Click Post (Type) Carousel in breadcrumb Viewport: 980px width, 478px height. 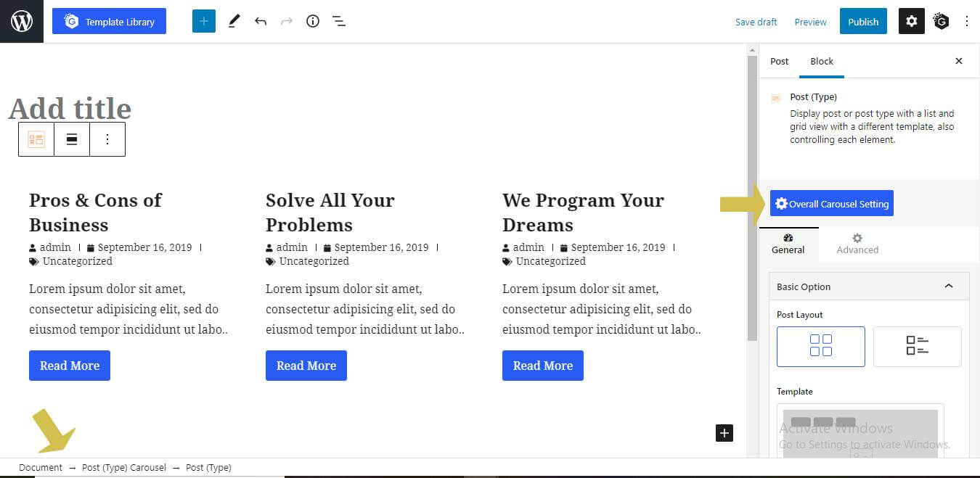tap(124, 467)
